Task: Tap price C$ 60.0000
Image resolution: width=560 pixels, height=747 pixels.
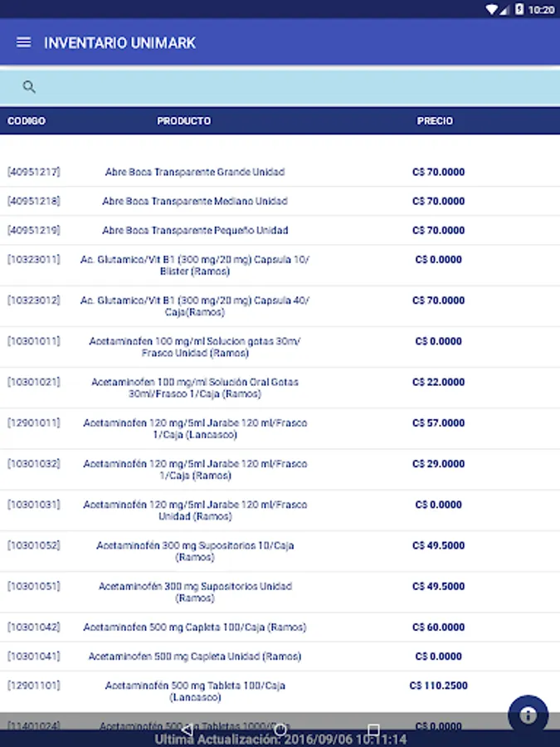Action: (x=438, y=627)
